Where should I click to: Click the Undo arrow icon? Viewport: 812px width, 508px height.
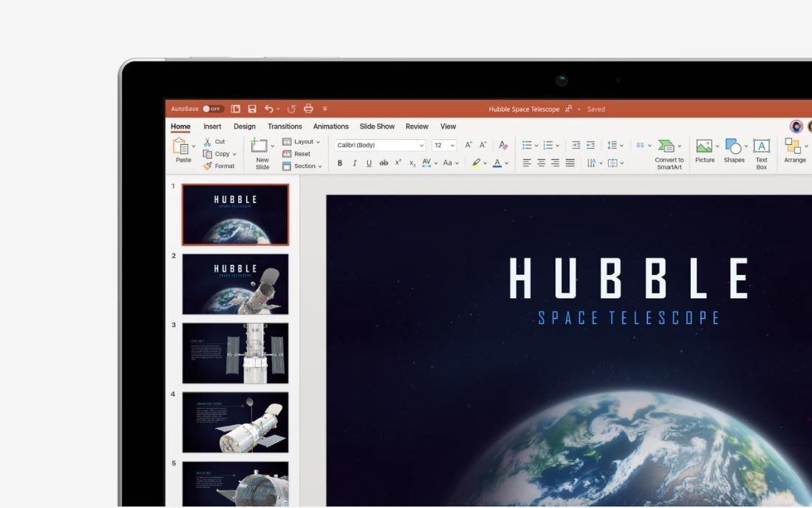pos(269,109)
